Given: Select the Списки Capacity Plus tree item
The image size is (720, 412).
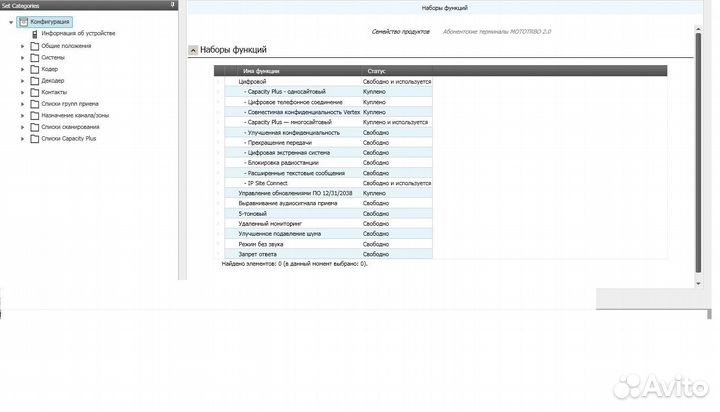Looking at the screenshot, I should tap(69, 139).
